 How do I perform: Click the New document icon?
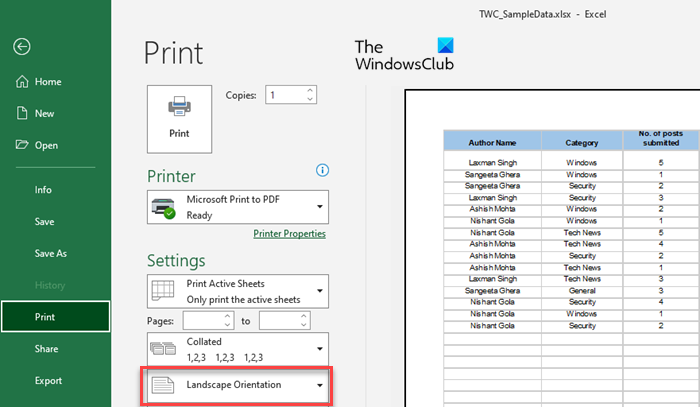point(22,113)
